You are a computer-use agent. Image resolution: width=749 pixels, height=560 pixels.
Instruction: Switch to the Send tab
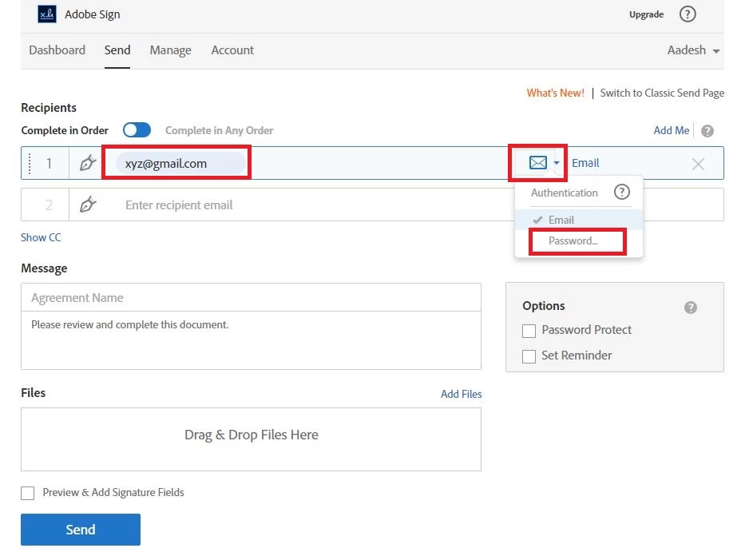tap(117, 50)
